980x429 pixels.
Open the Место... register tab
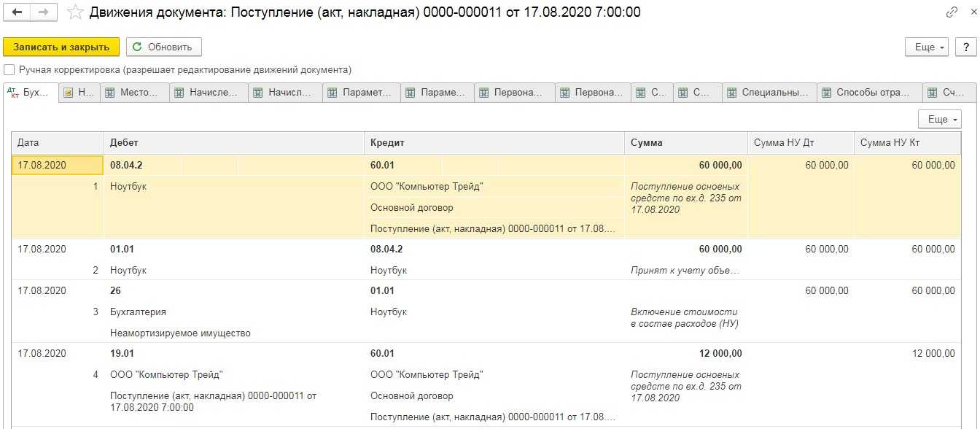pyautogui.click(x=134, y=93)
